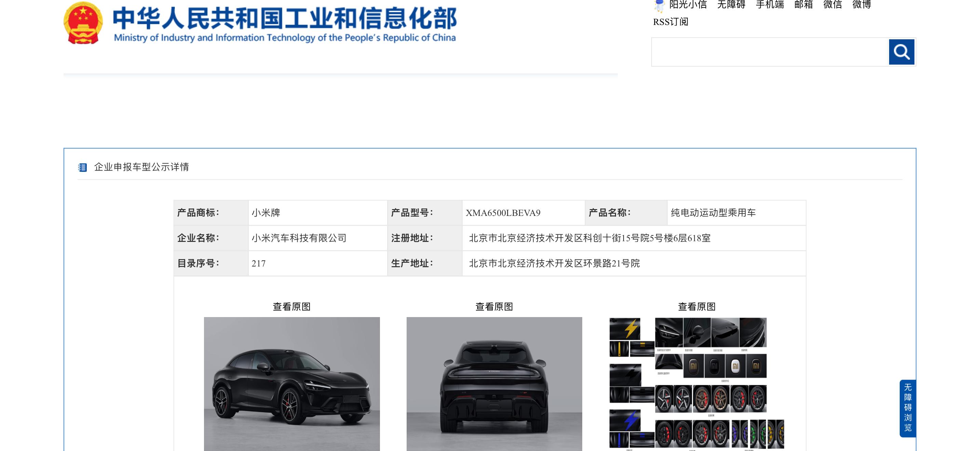The width and height of the screenshot is (980, 451).
Task: Open the front-angle black car thumbnail
Action: [291, 384]
